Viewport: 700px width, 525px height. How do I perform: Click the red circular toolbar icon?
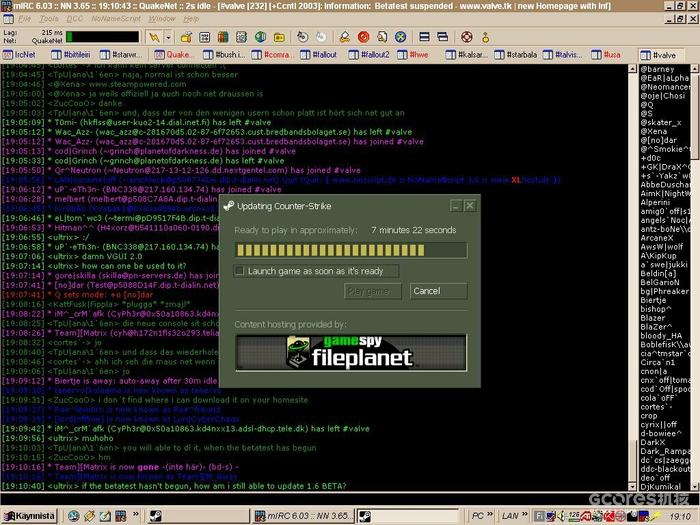pos(363,37)
